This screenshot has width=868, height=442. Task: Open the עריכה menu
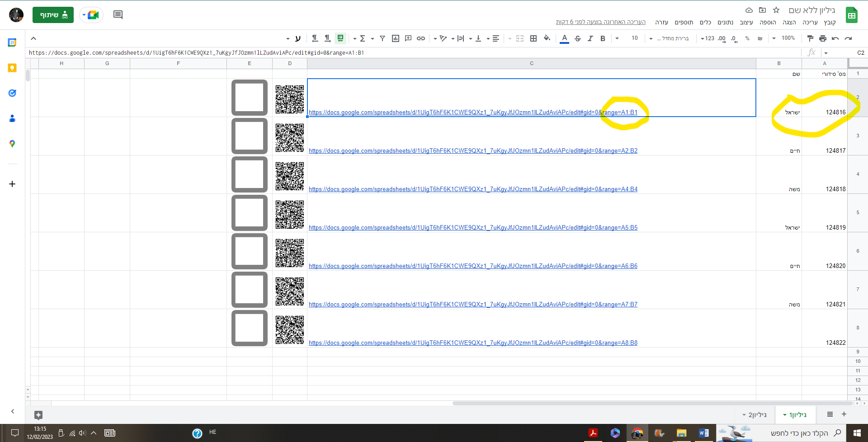tap(810, 22)
